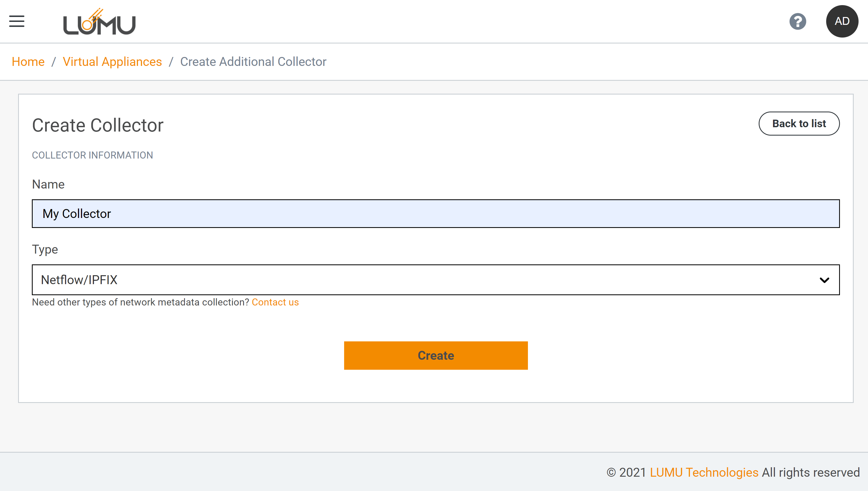Open the help question mark icon
The height and width of the screenshot is (491, 868).
pos(797,22)
